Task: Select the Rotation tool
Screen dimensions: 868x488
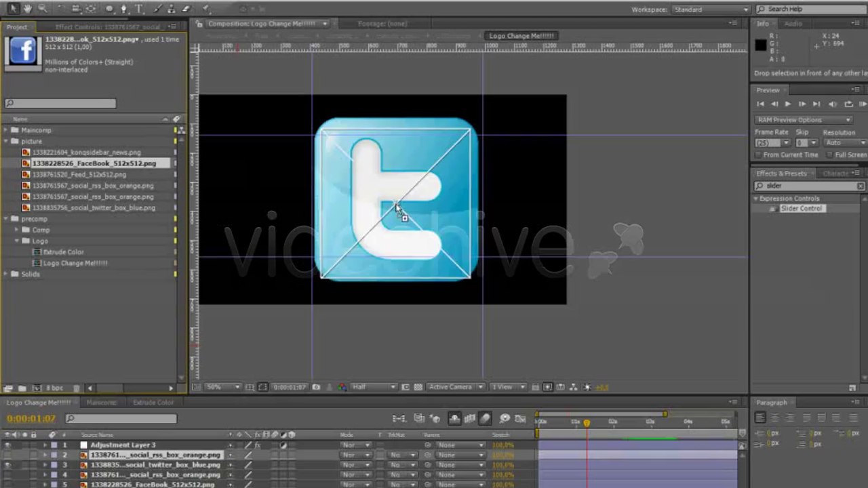Action: tap(61, 9)
